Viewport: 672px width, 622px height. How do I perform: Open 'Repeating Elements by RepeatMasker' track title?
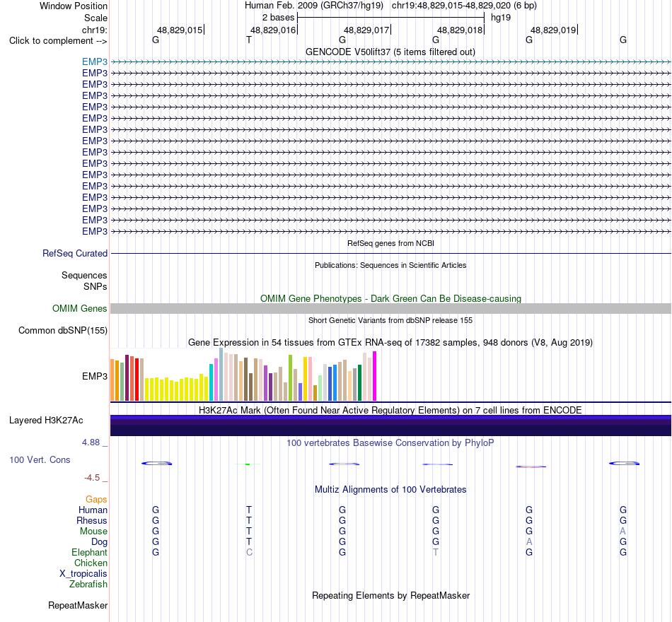(390, 596)
